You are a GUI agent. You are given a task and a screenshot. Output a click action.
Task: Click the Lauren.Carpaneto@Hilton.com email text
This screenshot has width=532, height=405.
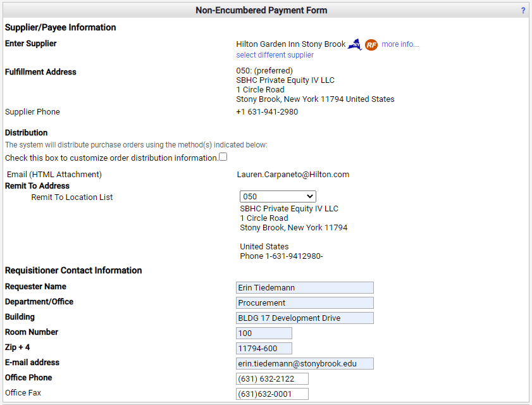[x=293, y=175]
